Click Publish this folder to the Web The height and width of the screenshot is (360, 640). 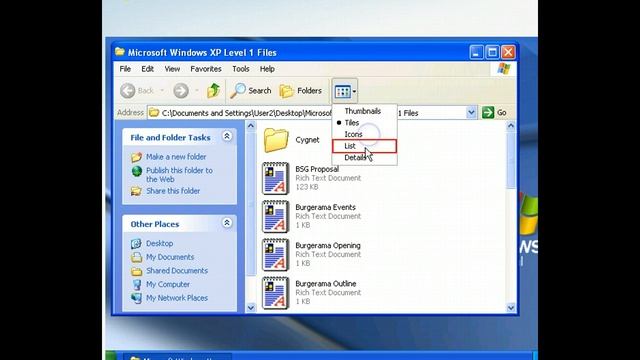point(179,175)
